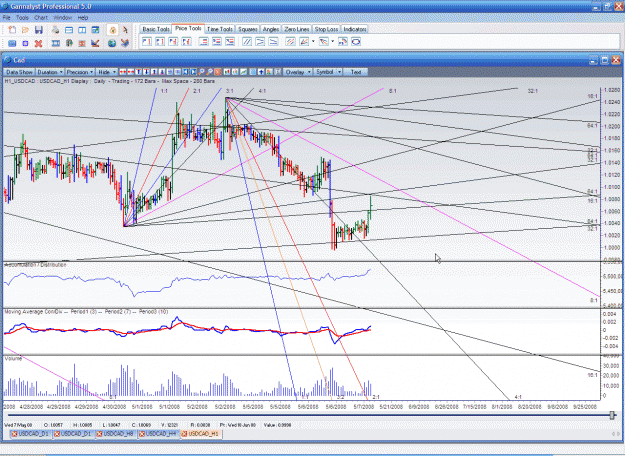Click the pointer arrow icon right of padlock
The height and width of the screenshot is (456, 625).
125,30
